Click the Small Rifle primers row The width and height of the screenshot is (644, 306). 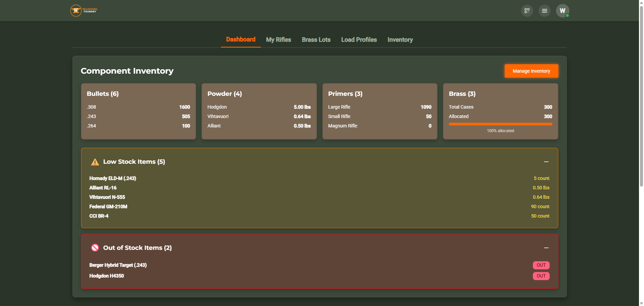(x=380, y=116)
